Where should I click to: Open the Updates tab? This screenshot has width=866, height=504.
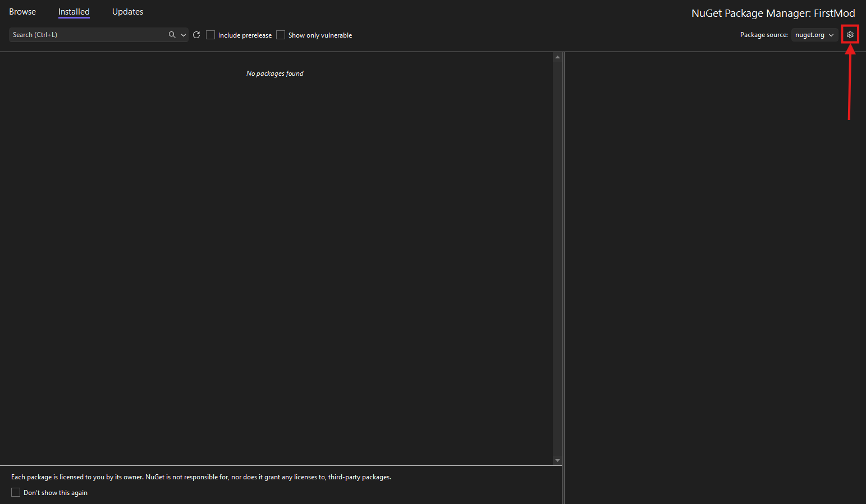click(x=127, y=12)
